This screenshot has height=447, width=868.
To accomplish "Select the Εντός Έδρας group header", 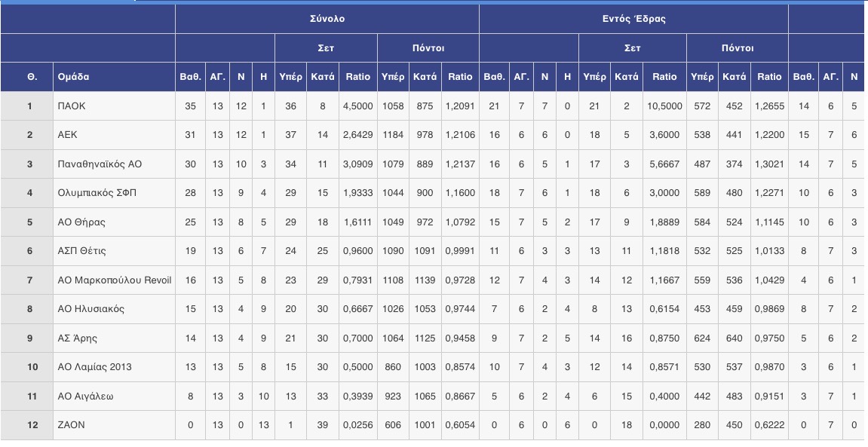I will pos(633,19).
